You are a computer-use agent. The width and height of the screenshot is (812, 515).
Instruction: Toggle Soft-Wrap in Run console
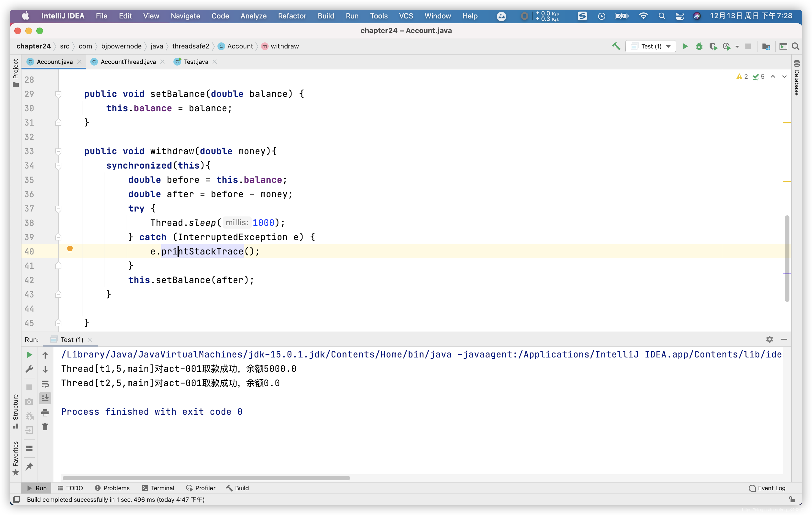point(45,384)
